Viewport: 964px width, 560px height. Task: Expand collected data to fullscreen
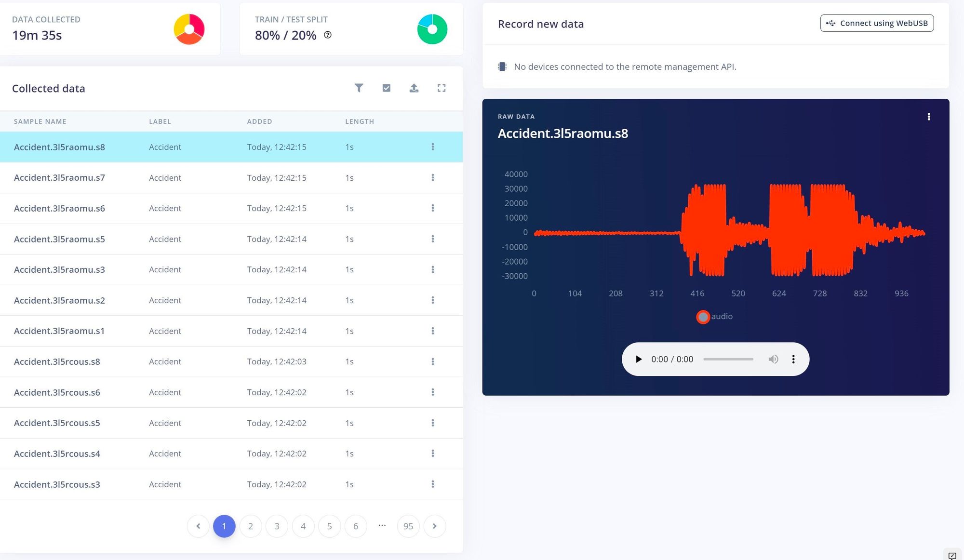(x=441, y=88)
